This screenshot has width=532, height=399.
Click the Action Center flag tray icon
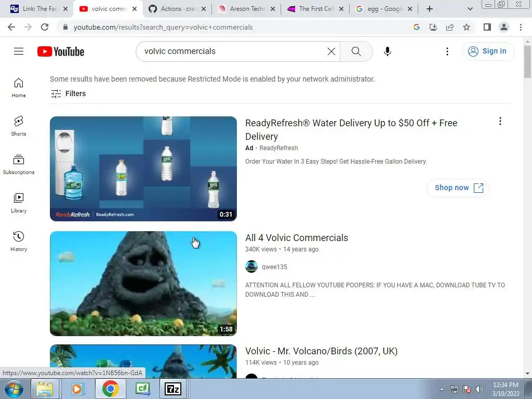click(467, 389)
